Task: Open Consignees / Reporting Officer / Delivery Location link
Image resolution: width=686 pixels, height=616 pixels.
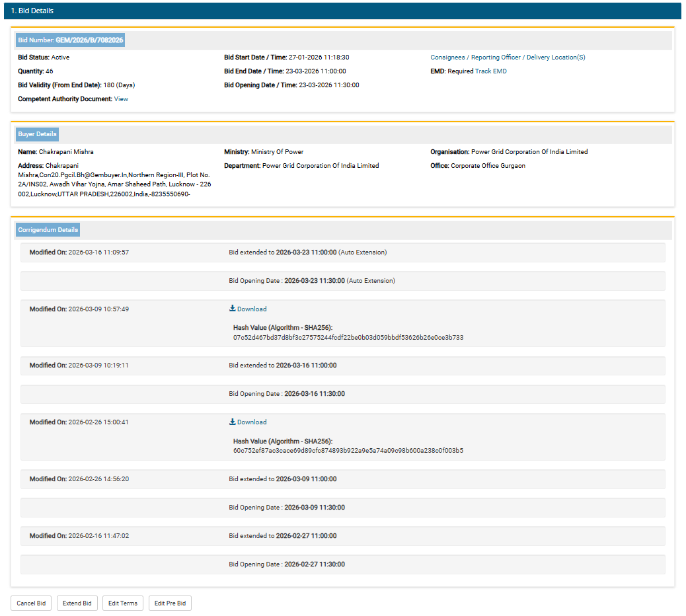Action: (x=508, y=58)
